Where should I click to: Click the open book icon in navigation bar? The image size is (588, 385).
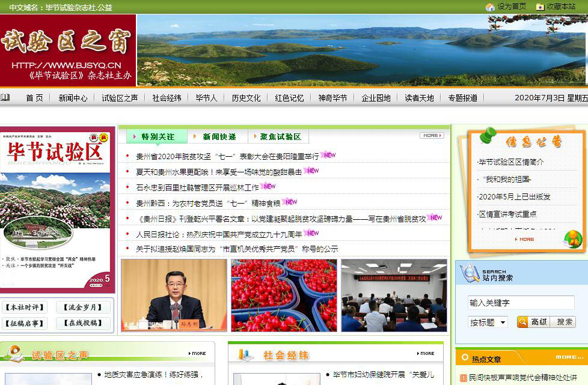pyautogui.click(x=5, y=97)
